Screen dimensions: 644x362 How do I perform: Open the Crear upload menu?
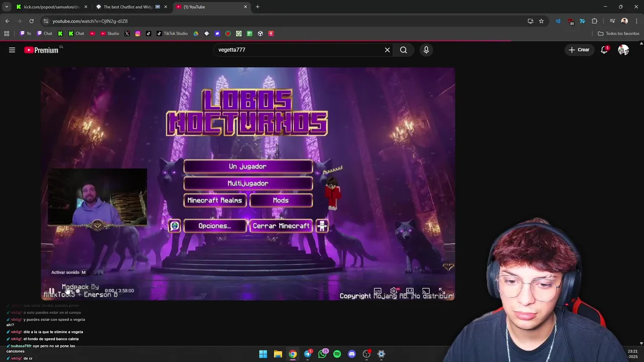click(x=579, y=50)
